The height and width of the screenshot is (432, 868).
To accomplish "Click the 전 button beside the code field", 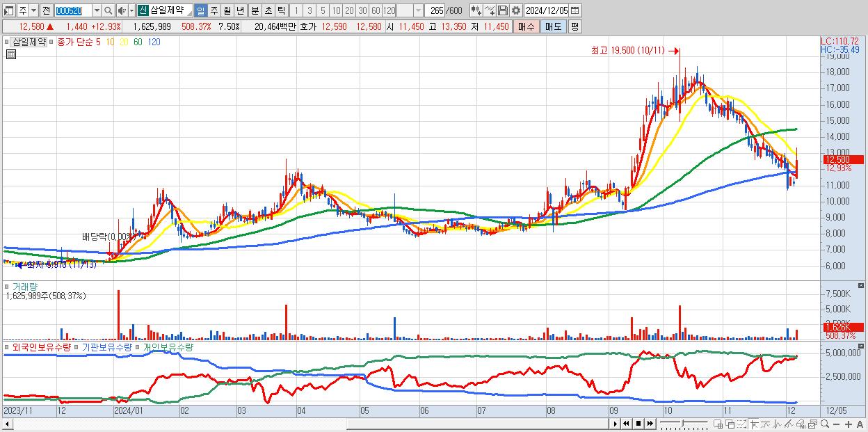I will point(46,10).
